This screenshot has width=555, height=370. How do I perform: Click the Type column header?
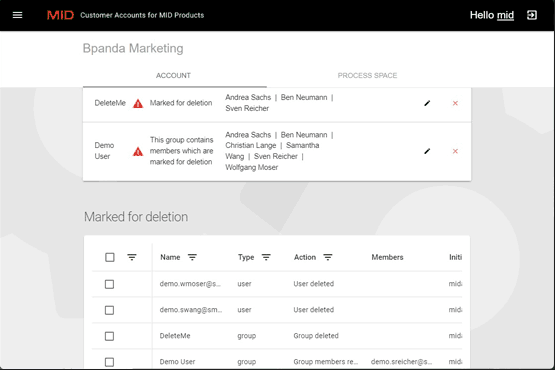pos(246,257)
